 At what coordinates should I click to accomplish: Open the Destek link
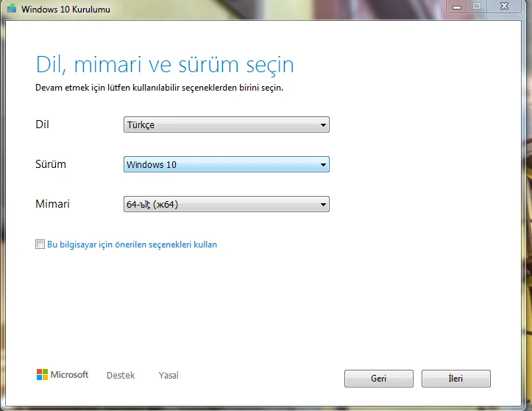click(121, 376)
